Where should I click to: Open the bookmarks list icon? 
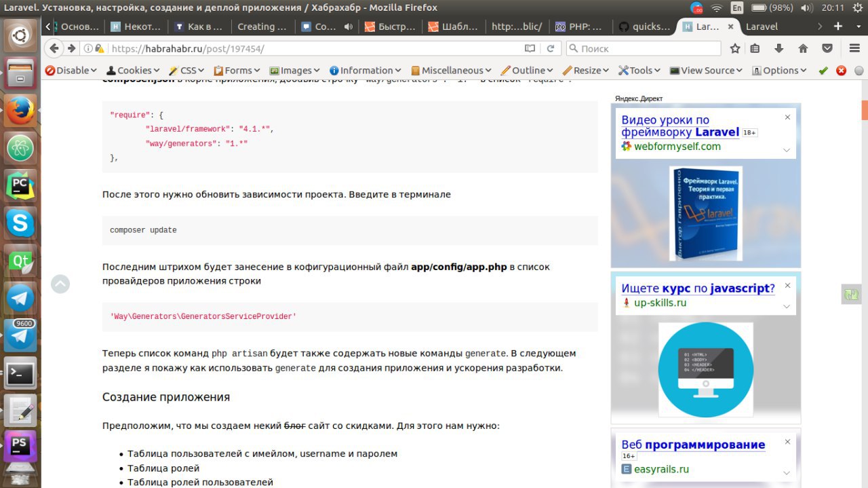tap(755, 48)
